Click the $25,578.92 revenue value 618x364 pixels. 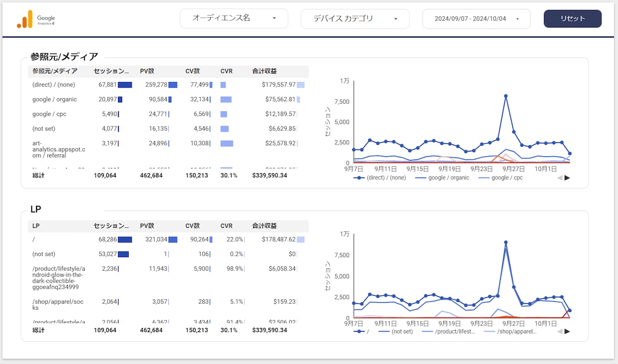281,143
